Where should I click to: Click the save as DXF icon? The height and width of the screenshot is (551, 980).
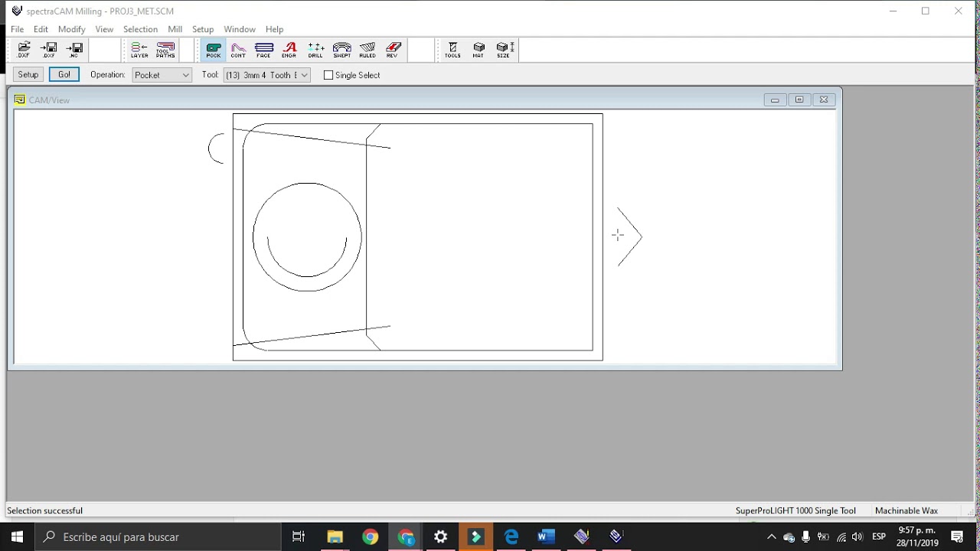(x=49, y=51)
